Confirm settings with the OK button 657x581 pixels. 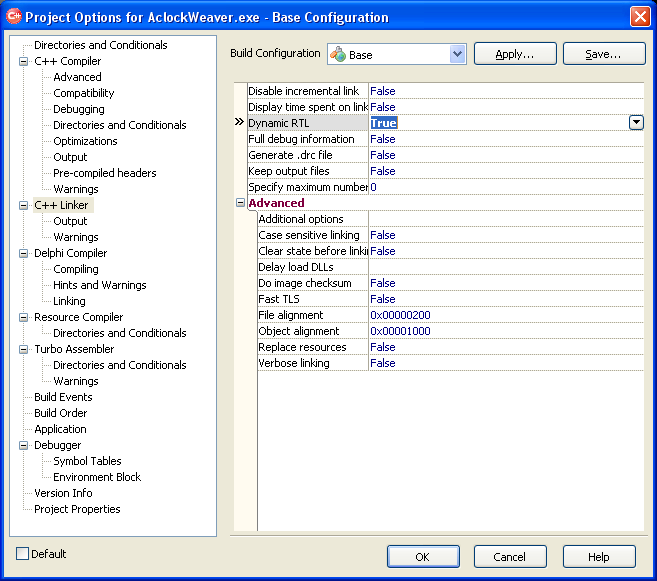coord(423,557)
